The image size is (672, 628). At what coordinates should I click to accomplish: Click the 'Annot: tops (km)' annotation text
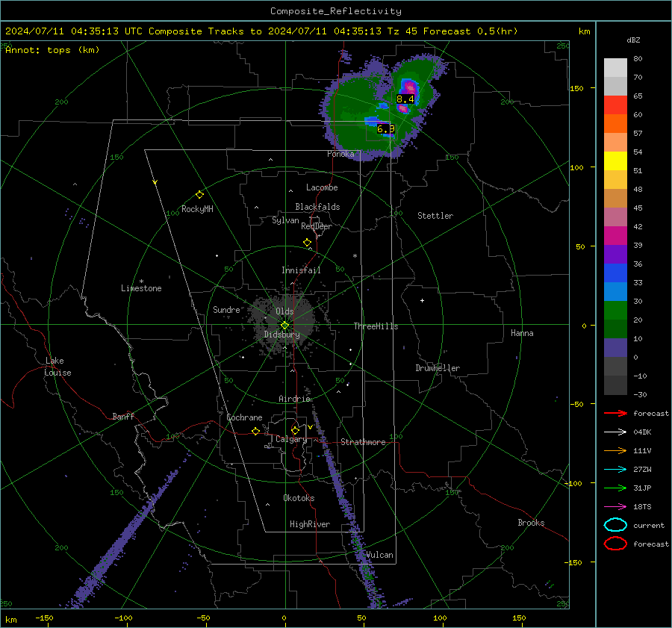click(52, 50)
